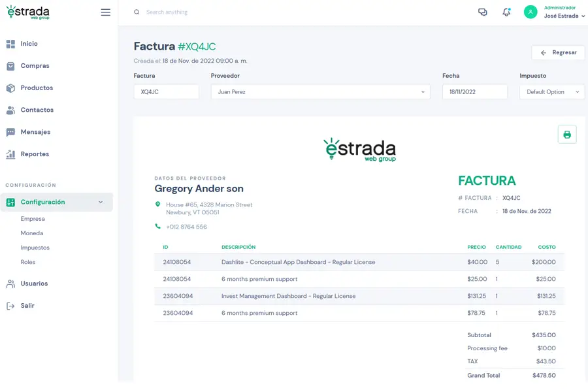
Task: Click the TAX $43.50 value
Action: pyautogui.click(x=546, y=361)
